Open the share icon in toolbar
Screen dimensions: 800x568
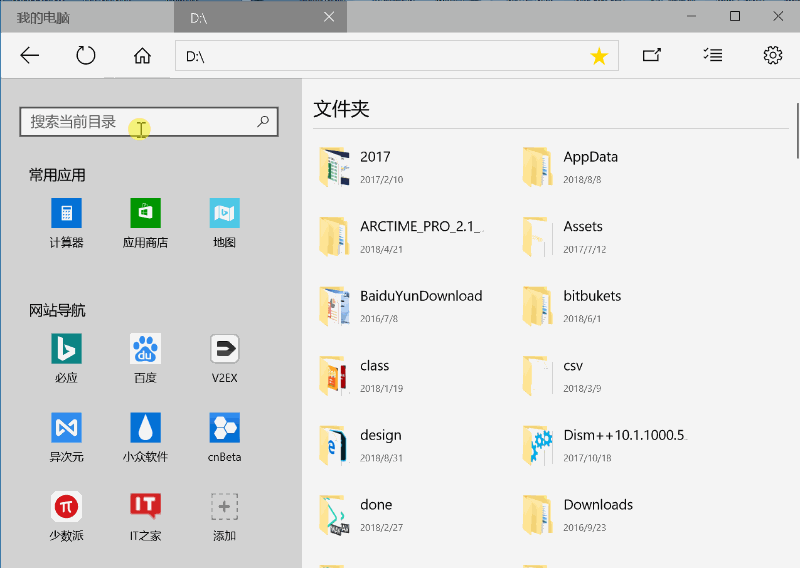(x=652, y=55)
